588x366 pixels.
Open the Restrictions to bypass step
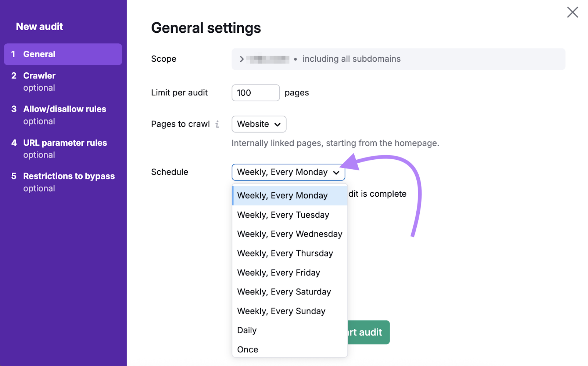69,176
